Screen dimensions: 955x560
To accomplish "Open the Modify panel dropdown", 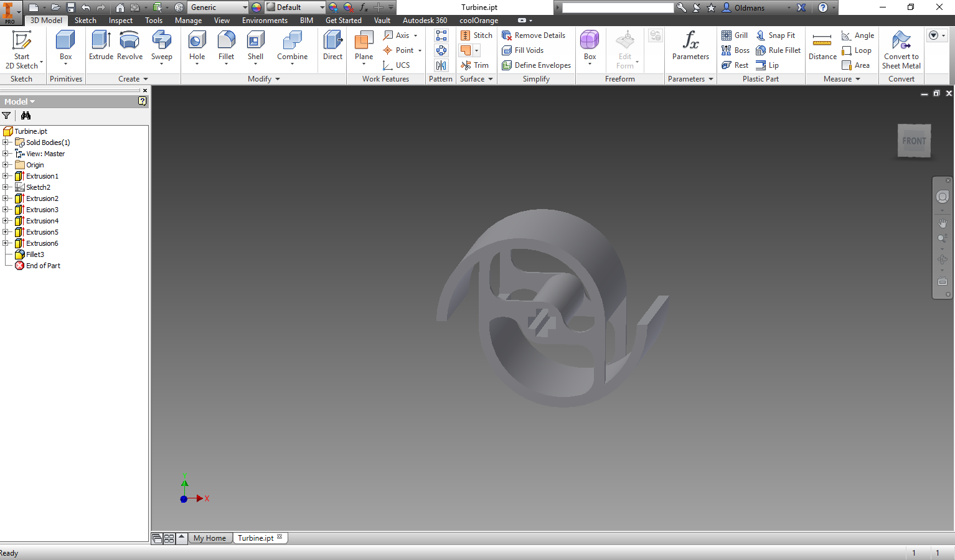I will coord(264,79).
